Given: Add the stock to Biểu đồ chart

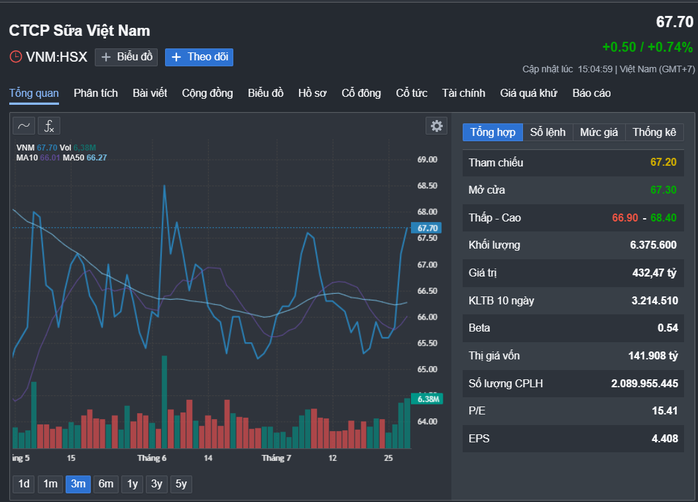Looking at the screenshot, I should 126,57.
